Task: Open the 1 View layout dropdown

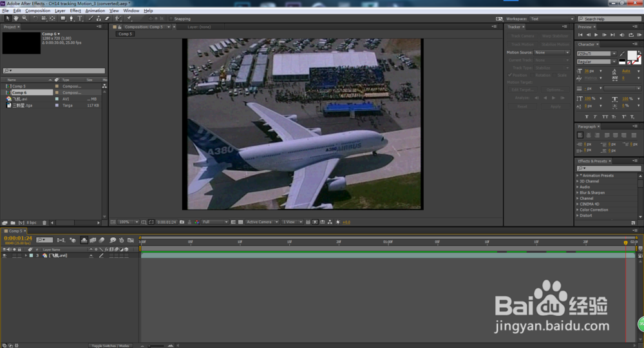Action: (x=292, y=222)
